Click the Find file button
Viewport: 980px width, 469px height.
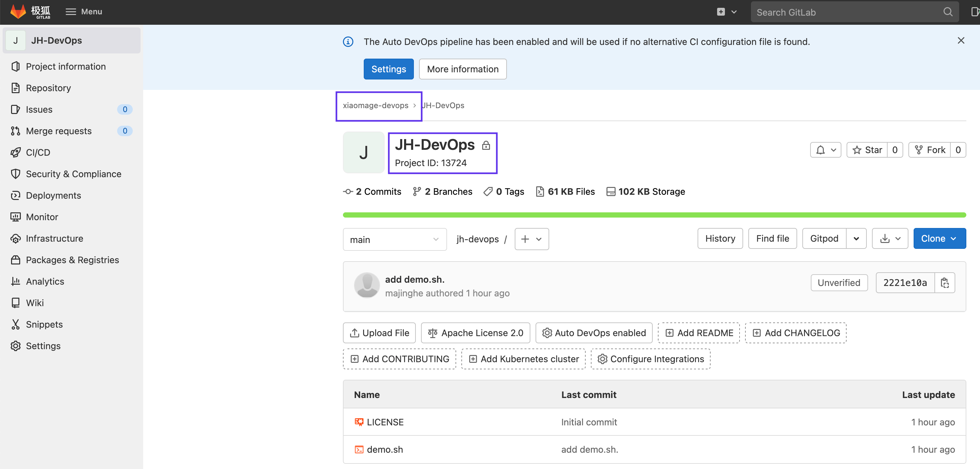(x=772, y=239)
